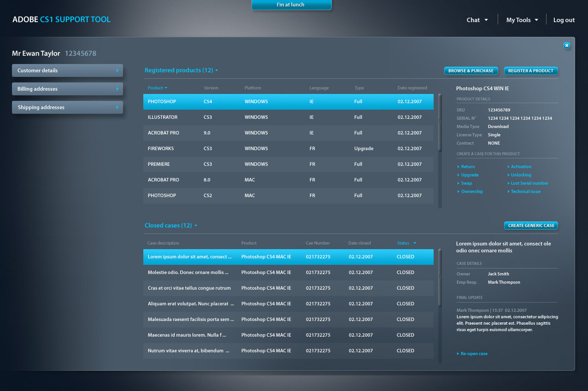Click the customer name Mr Ewan Taylor
The image size is (588, 391).
(36, 53)
